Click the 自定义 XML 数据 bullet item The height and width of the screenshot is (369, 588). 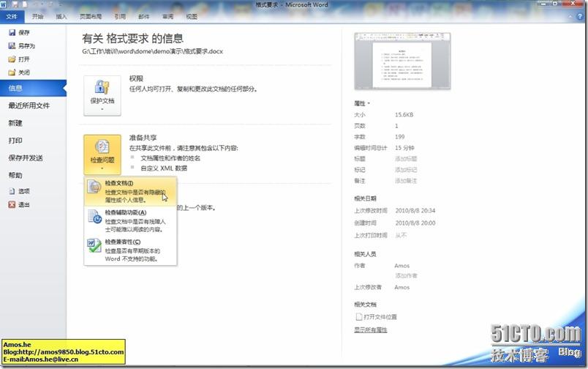(x=164, y=168)
